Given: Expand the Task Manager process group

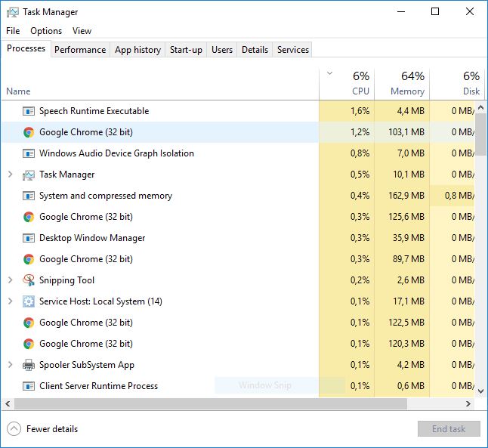Looking at the screenshot, I should click(11, 175).
